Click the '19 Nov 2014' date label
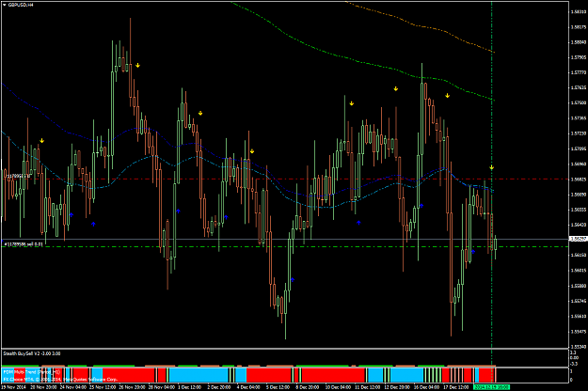The width and height of the screenshot is (588, 391). point(13,387)
